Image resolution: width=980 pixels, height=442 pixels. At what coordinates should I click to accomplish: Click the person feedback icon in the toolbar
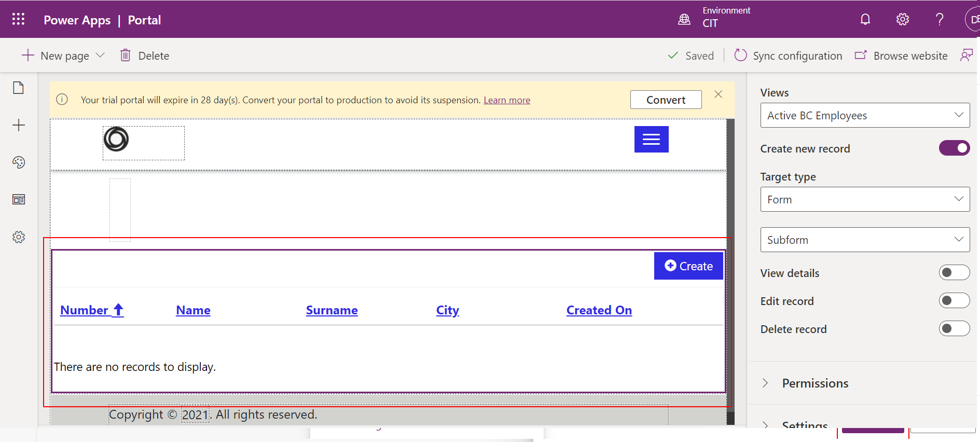point(966,55)
